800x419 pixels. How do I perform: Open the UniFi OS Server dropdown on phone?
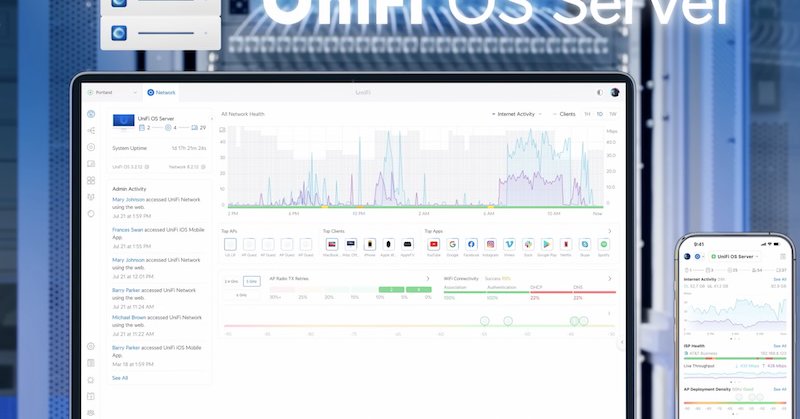click(735, 256)
